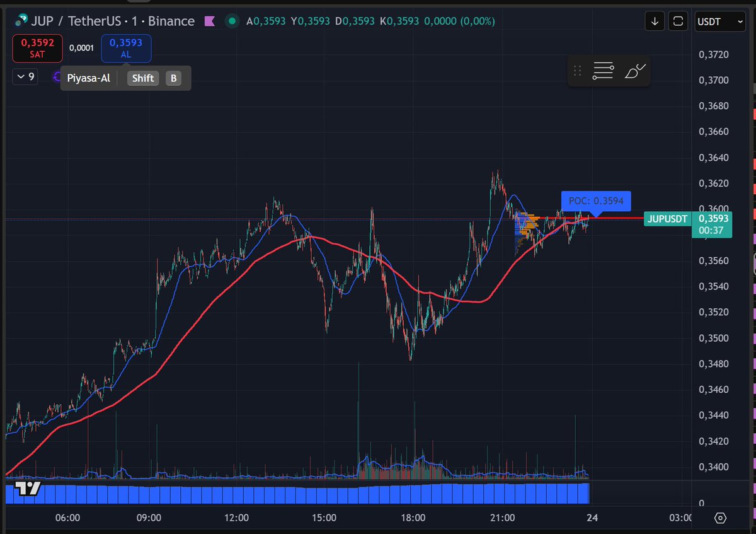Select the Fibonacci lines drawing tool icon

(603, 71)
